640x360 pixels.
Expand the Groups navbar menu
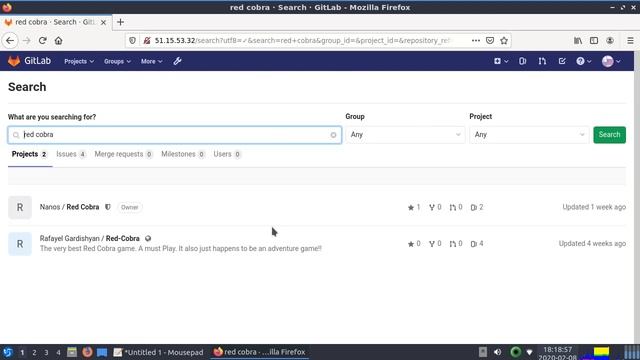click(x=117, y=61)
